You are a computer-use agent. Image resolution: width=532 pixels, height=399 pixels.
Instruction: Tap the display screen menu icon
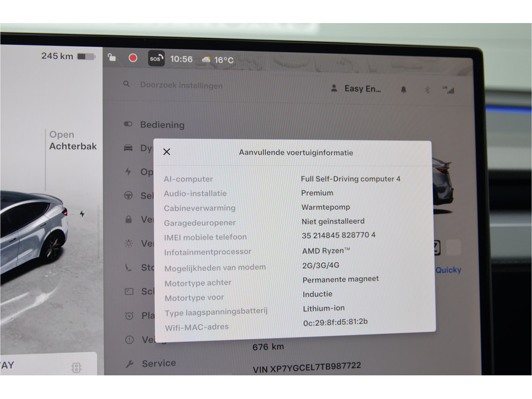tap(129, 291)
